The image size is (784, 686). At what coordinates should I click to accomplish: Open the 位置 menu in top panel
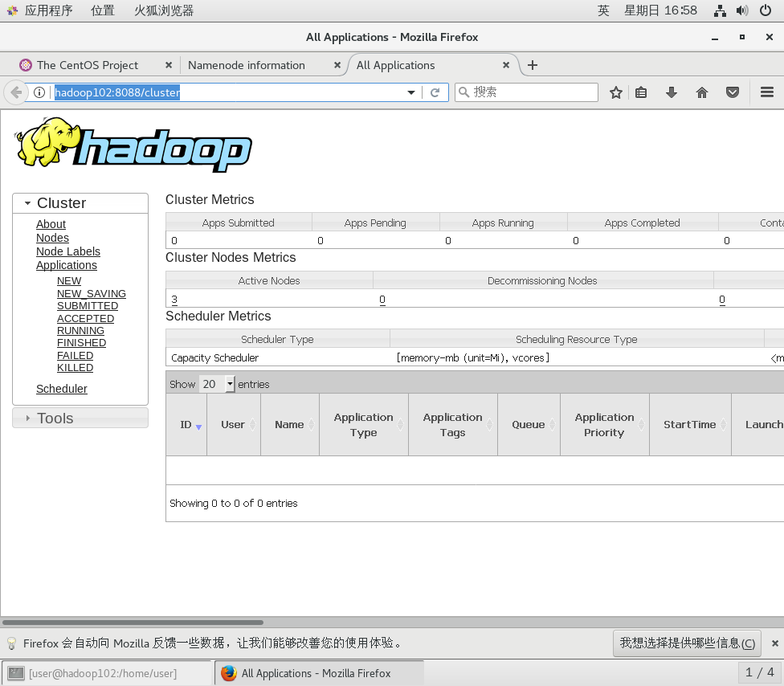tap(103, 10)
